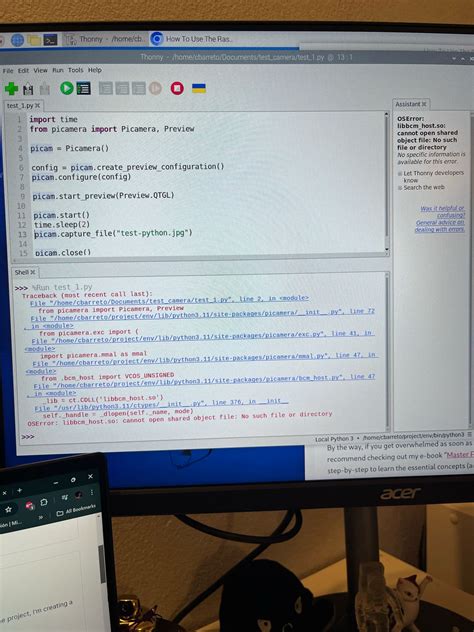Open the Tools menu
The width and height of the screenshot is (474, 632).
(75, 70)
